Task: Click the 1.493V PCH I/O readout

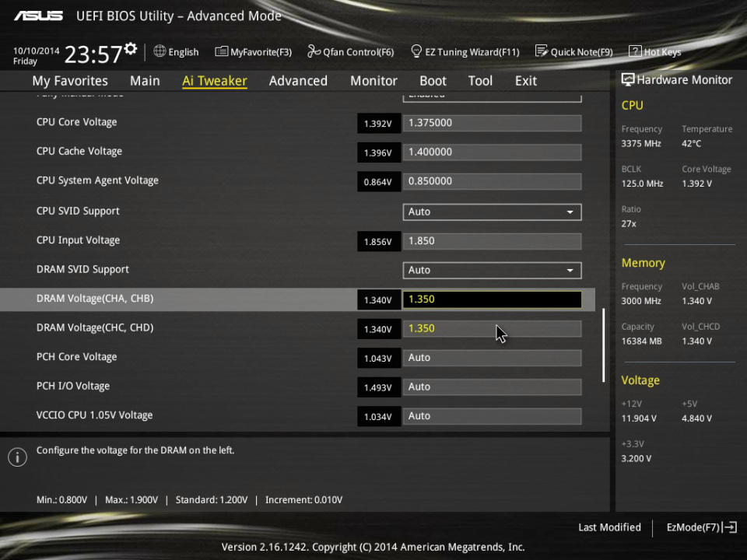Action: [379, 387]
